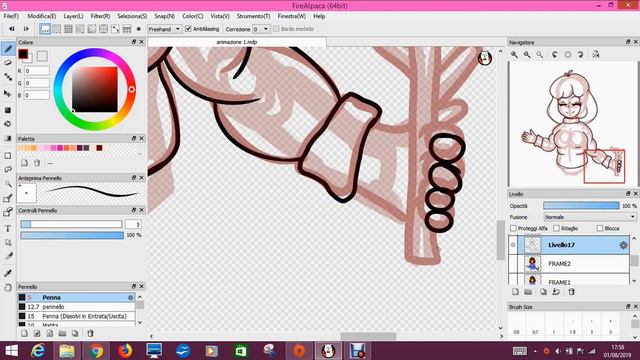This screenshot has height=360, width=640.
Task: Select pennello brush in Pennello list
Action: coord(76,307)
